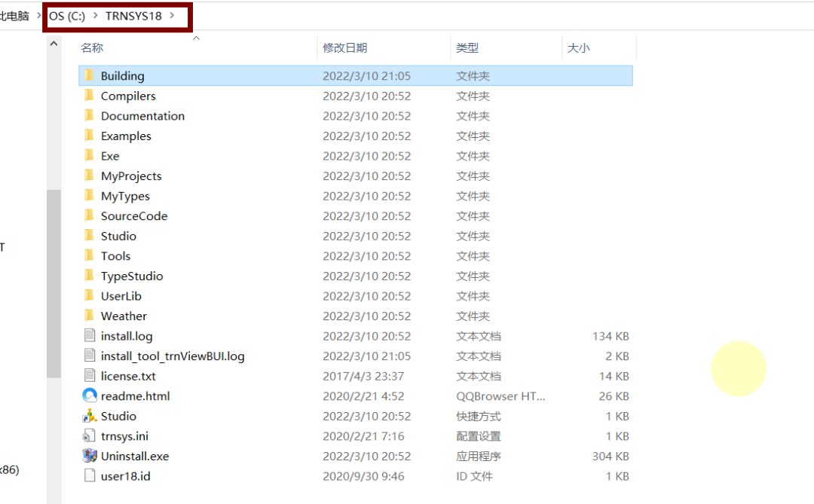Click the OS (C:) breadcrumb
The image size is (814, 504).
pyautogui.click(x=67, y=16)
